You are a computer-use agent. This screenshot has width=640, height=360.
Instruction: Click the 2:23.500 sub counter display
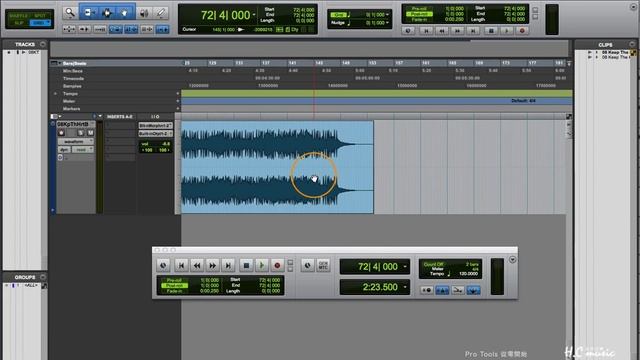pyautogui.click(x=375, y=287)
